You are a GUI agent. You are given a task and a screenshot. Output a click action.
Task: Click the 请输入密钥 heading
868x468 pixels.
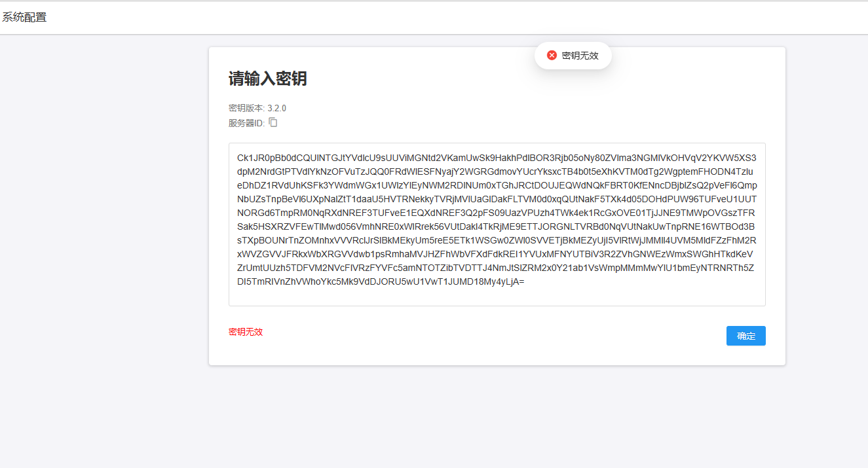[267, 79]
